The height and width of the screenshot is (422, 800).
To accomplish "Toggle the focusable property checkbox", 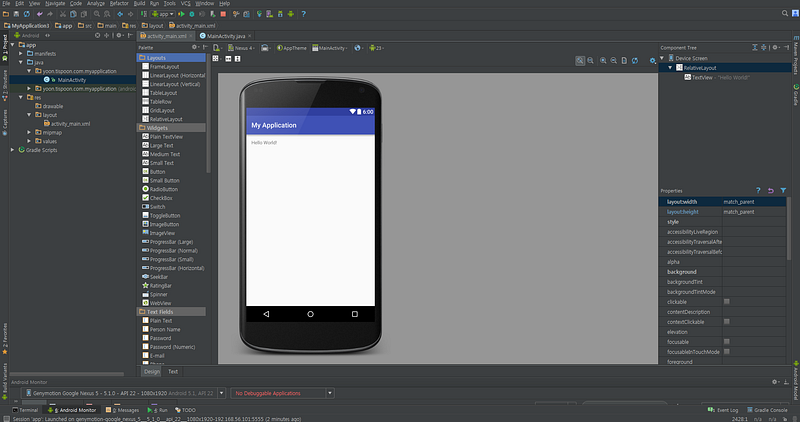I will coord(727,341).
